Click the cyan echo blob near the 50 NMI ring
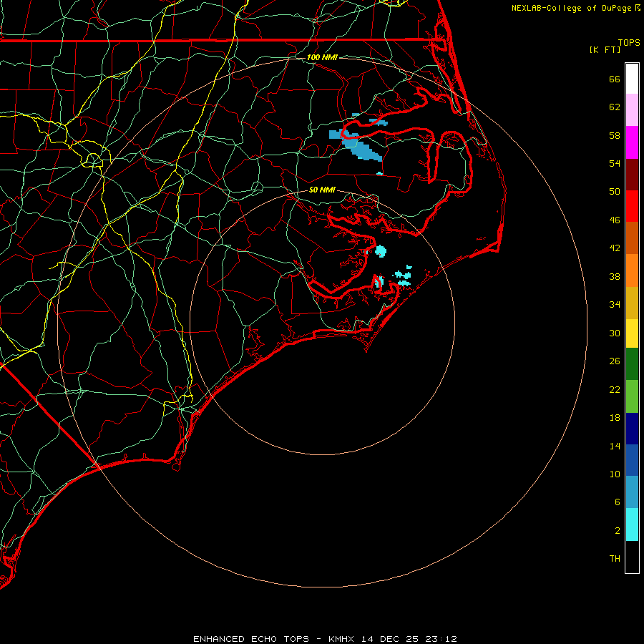The image size is (644, 644). point(381,251)
